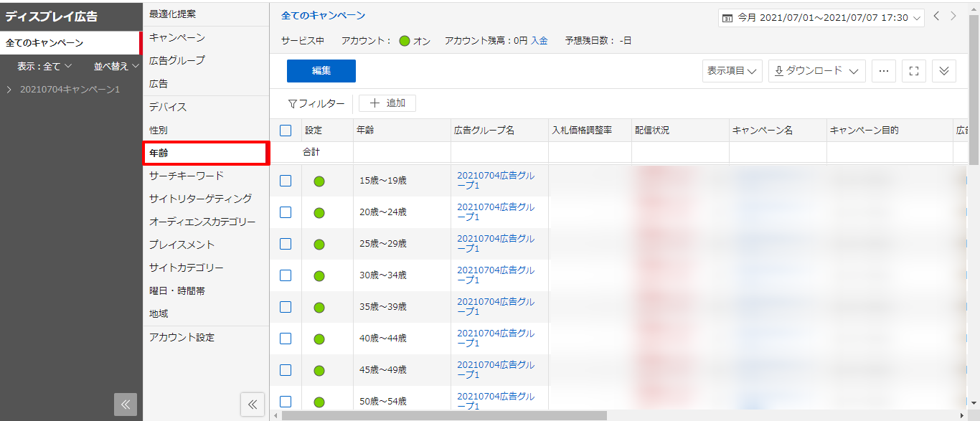Click the double-chevron collapse header icon
The height and width of the screenshot is (421, 980).
(943, 71)
